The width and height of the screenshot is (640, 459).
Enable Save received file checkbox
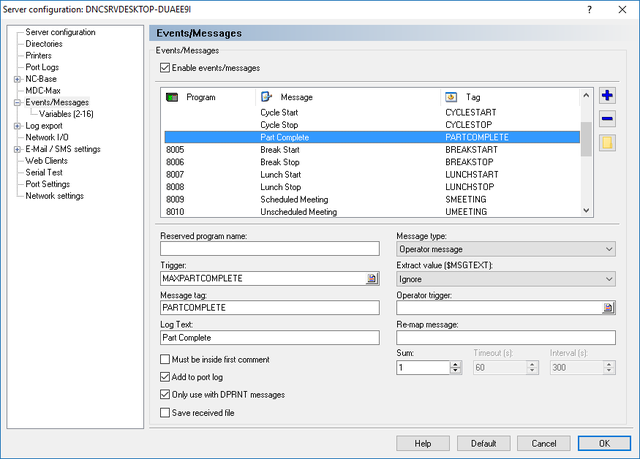pyautogui.click(x=165, y=412)
